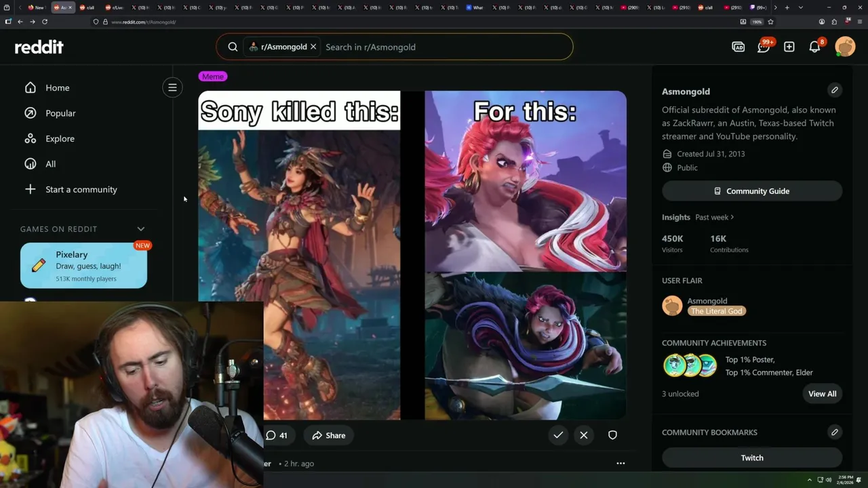The image size is (868, 488).
Task: Click the system tray clock
Action: pyautogui.click(x=845, y=480)
